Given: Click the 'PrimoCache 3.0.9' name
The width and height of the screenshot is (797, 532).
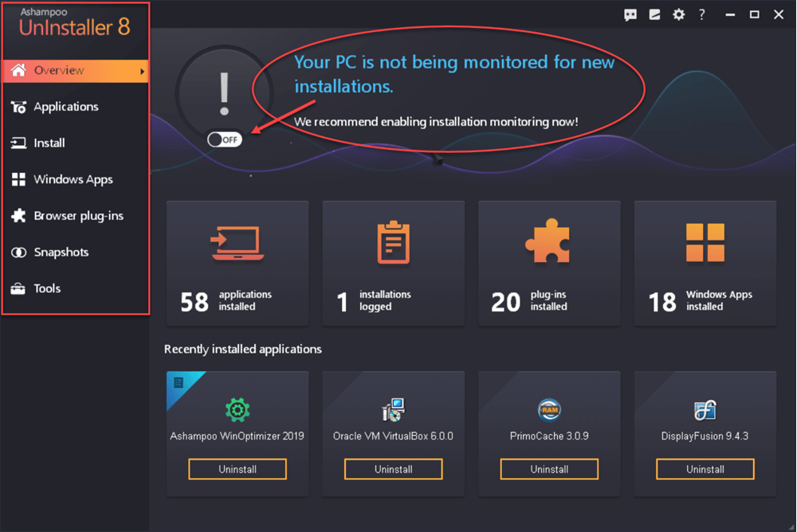Looking at the screenshot, I should [549, 436].
